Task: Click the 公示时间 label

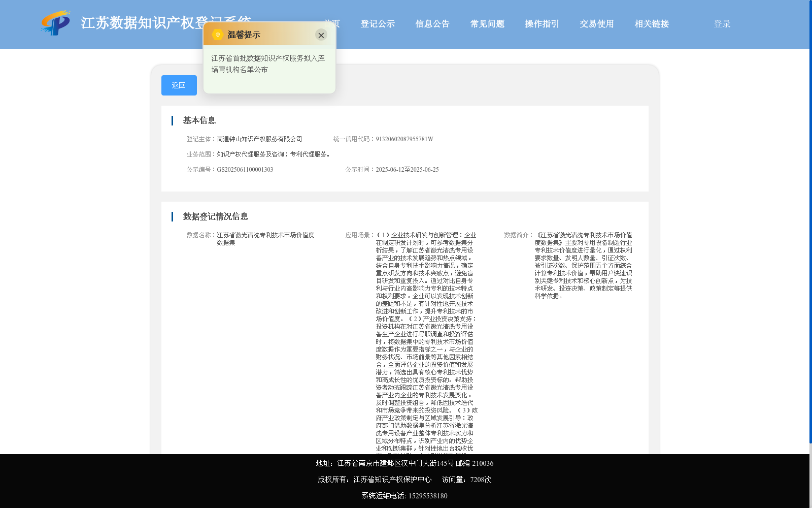Action: (x=360, y=170)
